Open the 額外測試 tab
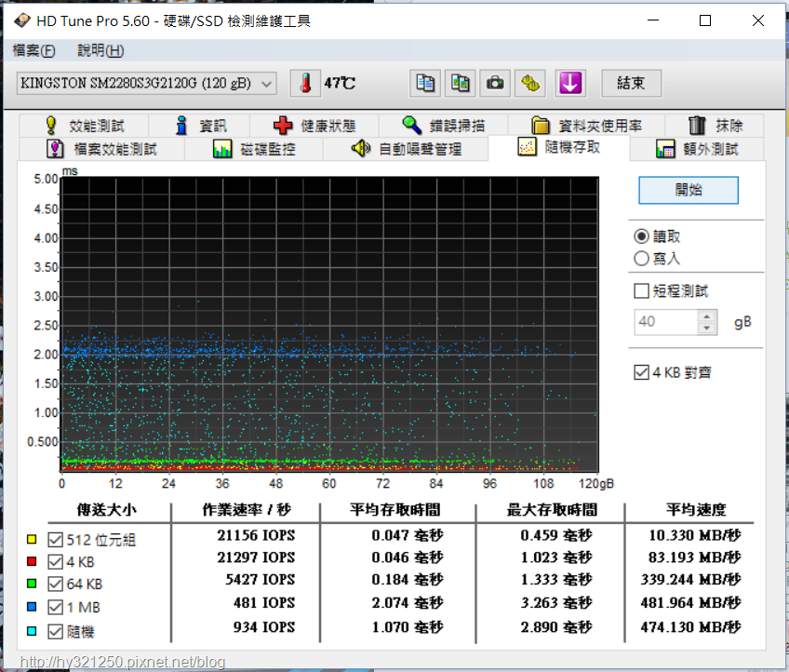 pos(697,149)
